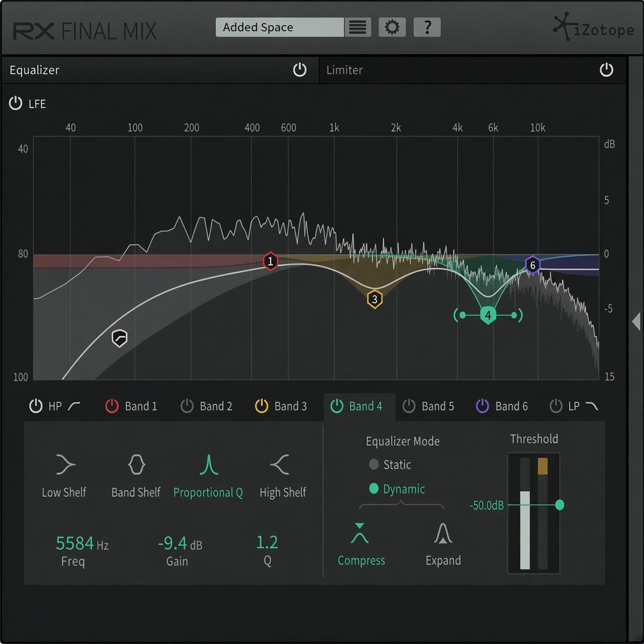Edit the 1.2 Q value
644x644 pixels.
pyautogui.click(x=267, y=543)
